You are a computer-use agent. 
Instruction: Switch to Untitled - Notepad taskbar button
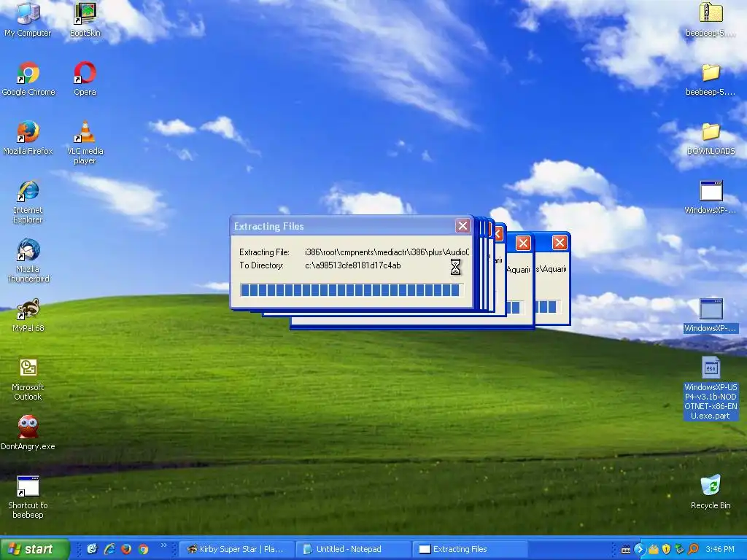[x=352, y=549]
